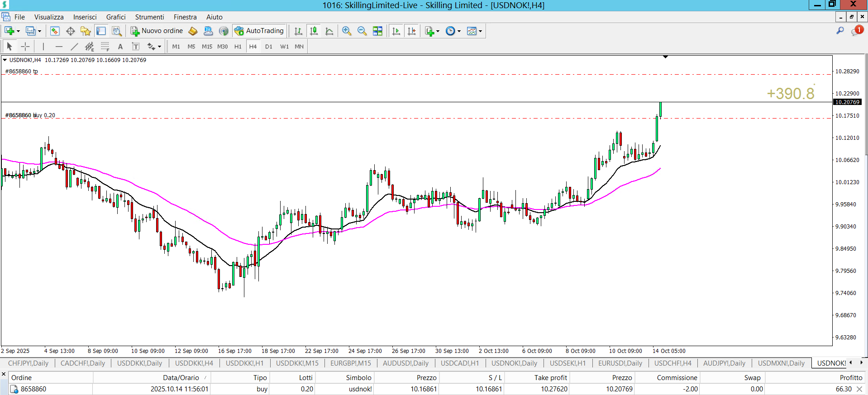Select the trendline drawing tool
This screenshot has height=395, width=868.
pos(74,47)
